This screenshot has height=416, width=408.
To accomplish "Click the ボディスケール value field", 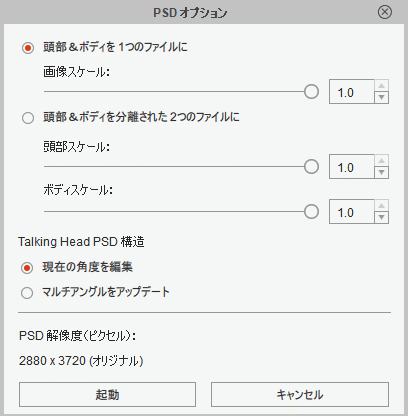I will point(352,212).
